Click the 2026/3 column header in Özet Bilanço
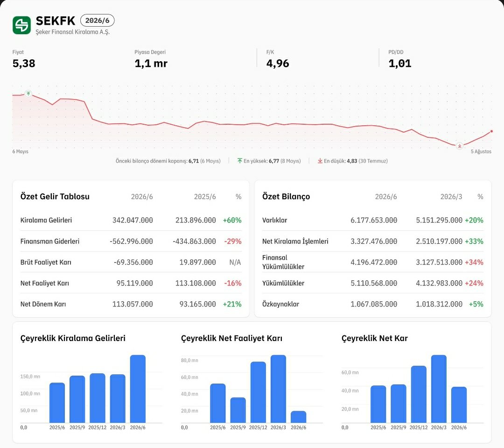 (x=451, y=196)
